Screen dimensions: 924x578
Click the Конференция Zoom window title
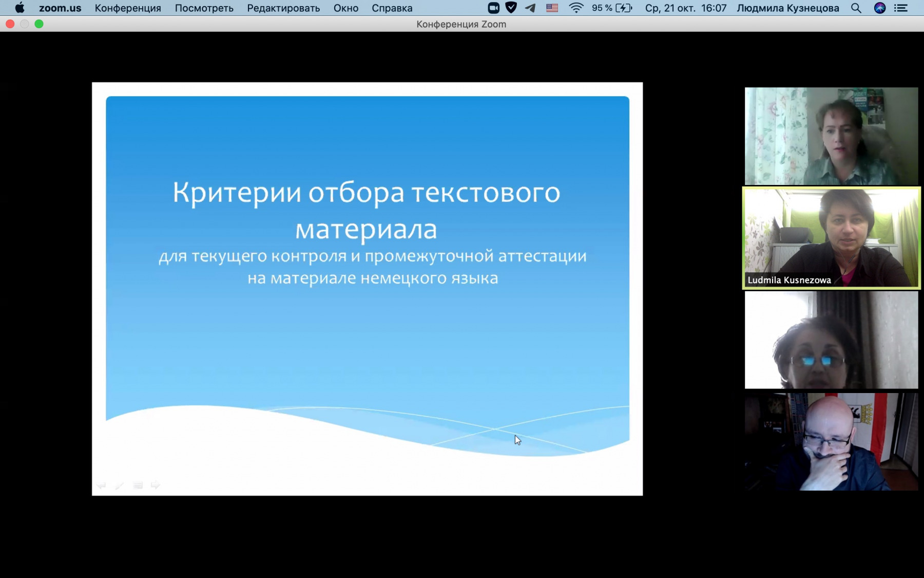click(x=461, y=24)
